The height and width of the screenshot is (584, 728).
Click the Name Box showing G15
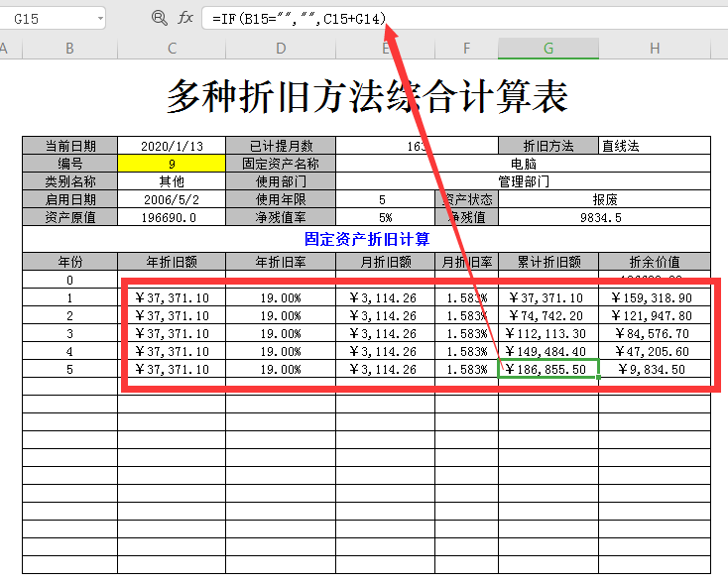pos(52,19)
